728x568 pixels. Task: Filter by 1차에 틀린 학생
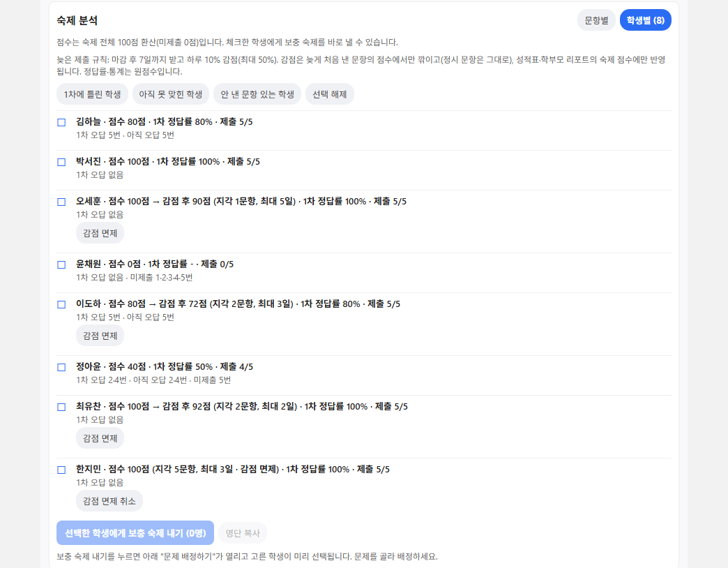pyautogui.click(x=92, y=94)
